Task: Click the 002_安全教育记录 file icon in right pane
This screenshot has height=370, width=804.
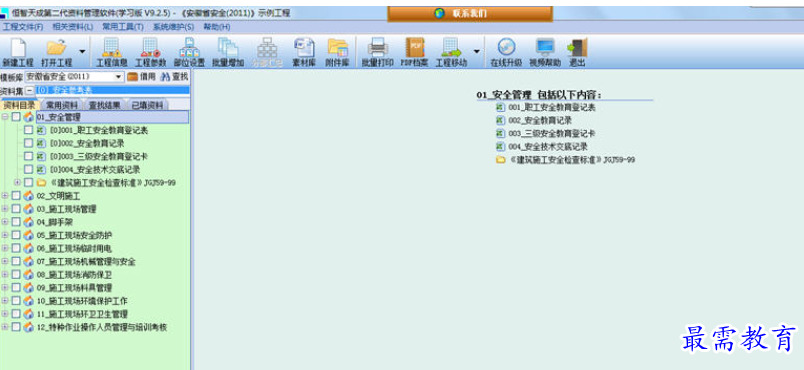Action: (500, 120)
